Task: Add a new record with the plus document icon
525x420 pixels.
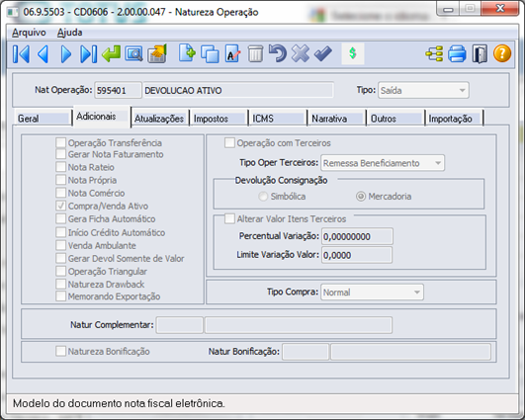Action: coord(187,53)
